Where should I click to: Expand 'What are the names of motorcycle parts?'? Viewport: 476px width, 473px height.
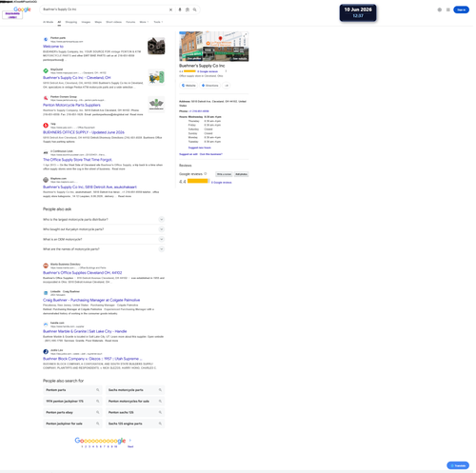click(104, 249)
